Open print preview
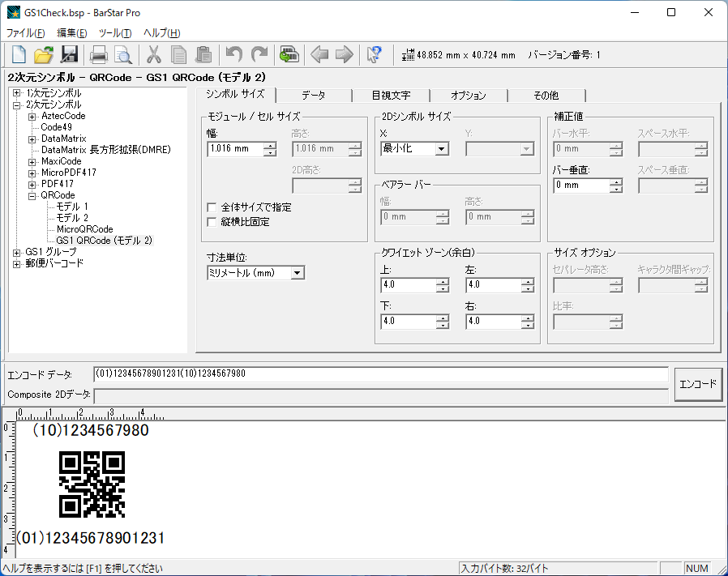728x576 pixels. point(122,54)
